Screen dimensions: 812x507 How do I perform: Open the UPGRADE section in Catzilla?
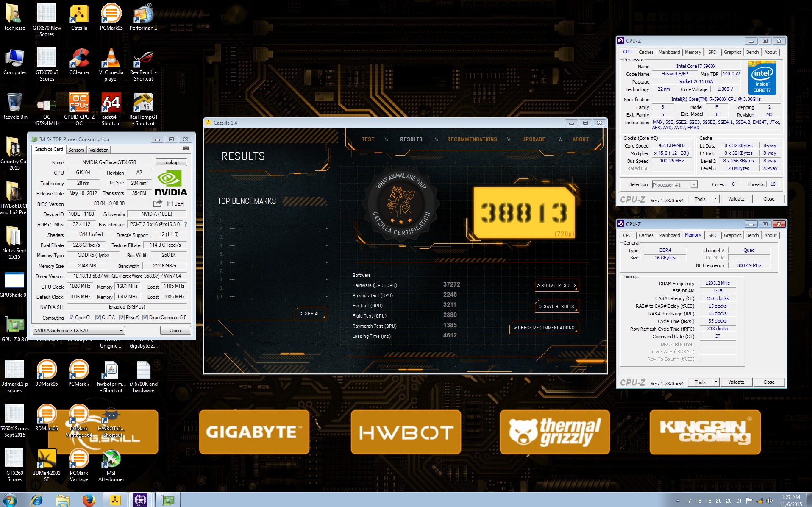534,139
